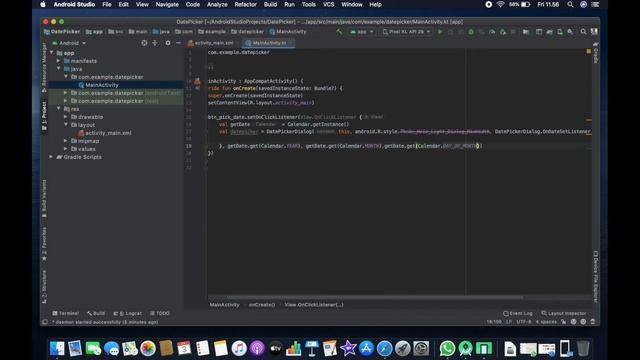Expand the manifests folder
640x360 pixels.
59,61
